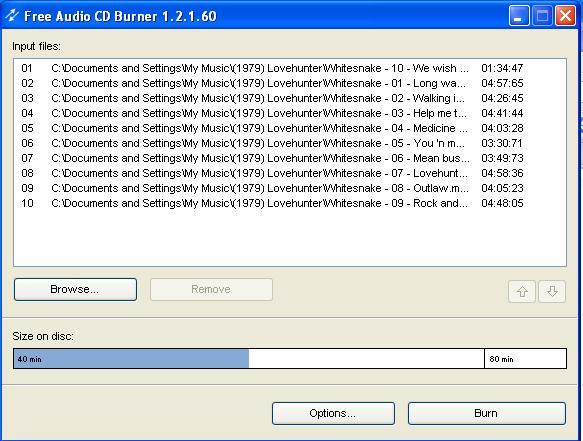Click the Input files label
583x441 pixels.
pos(36,46)
